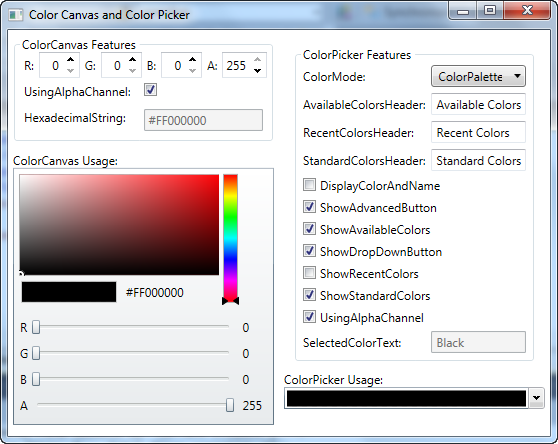
Task: Enable the DisplayColorAndName checkbox
Action: 309,185
